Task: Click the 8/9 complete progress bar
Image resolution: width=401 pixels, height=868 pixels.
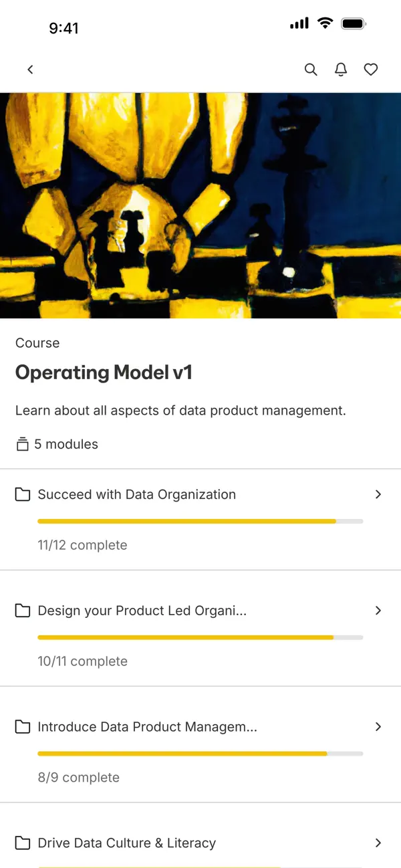Action: click(x=200, y=754)
